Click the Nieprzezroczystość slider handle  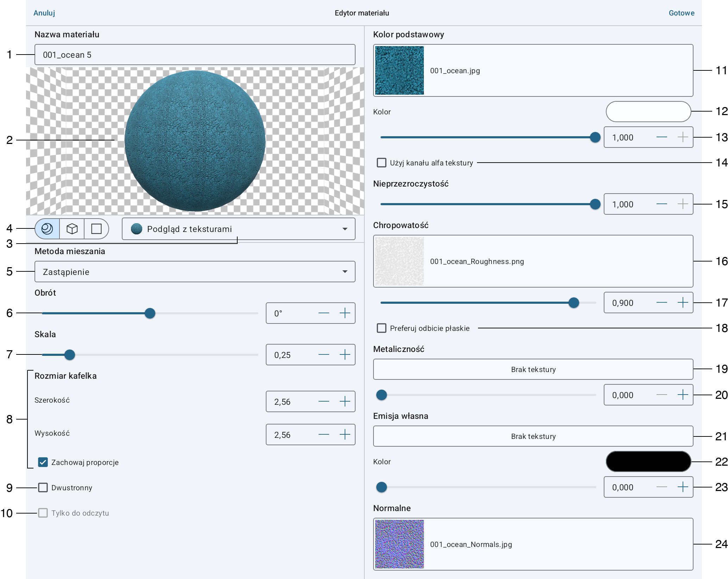pyautogui.click(x=595, y=204)
